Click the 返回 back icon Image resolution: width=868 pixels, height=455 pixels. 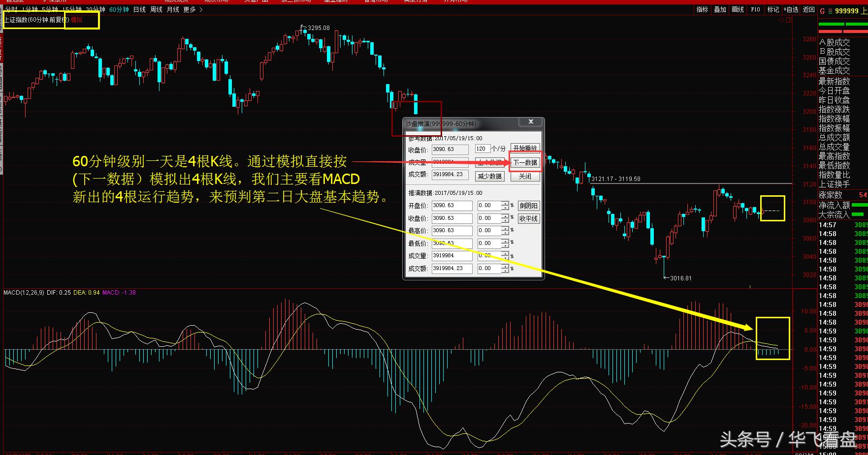[x=809, y=10]
